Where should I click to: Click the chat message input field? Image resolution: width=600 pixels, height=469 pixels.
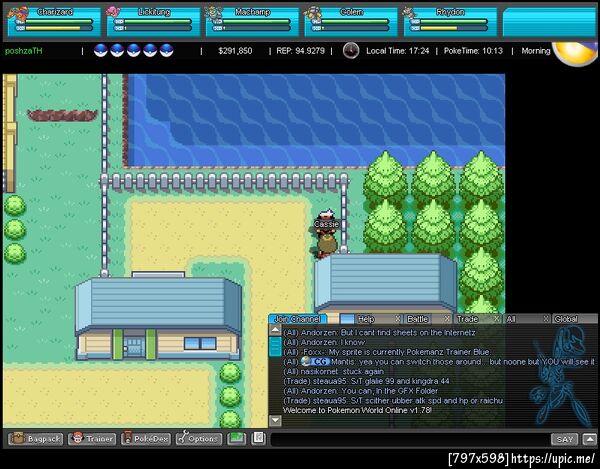click(409, 439)
